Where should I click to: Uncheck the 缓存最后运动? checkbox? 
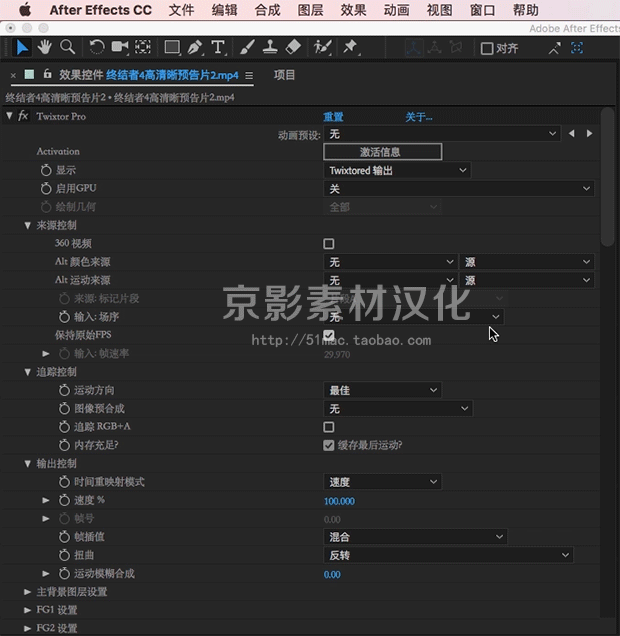pyautogui.click(x=329, y=445)
